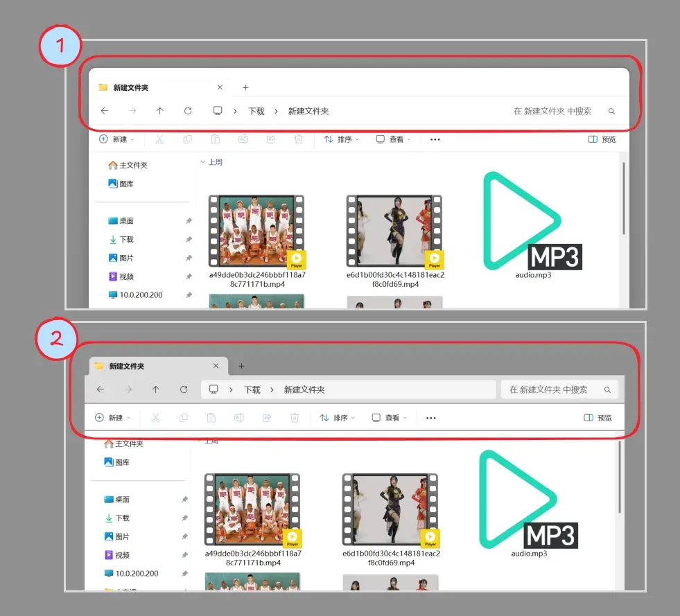Click This PC monitor icon in bottom address bar

click(x=213, y=389)
